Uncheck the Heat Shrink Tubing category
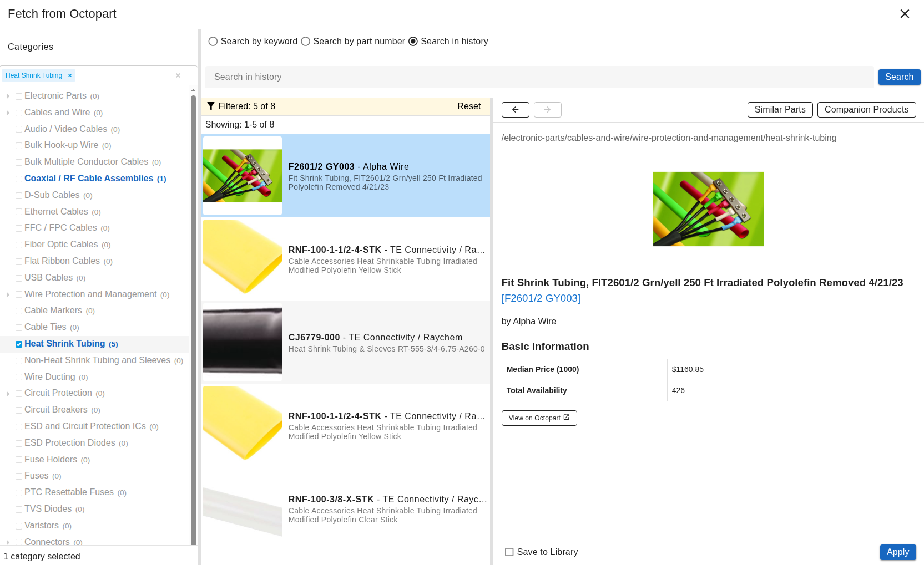Image resolution: width=924 pixels, height=565 pixels. point(19,344)
